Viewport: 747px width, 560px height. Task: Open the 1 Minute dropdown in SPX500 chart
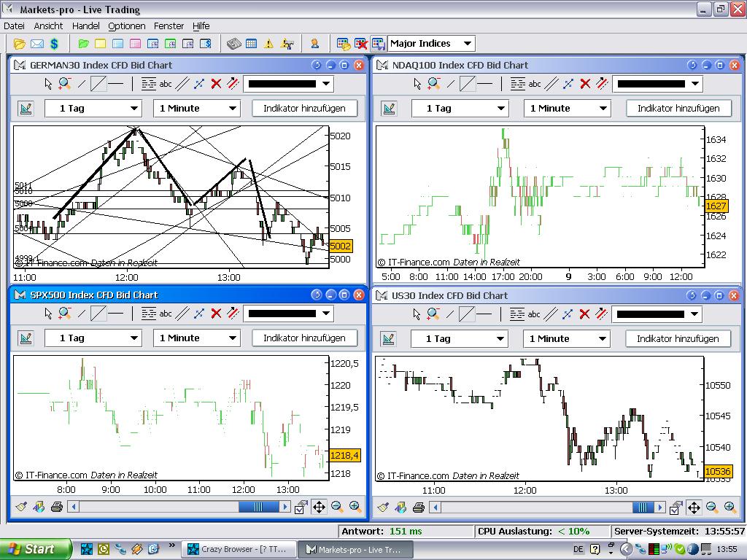pos(197,338)
